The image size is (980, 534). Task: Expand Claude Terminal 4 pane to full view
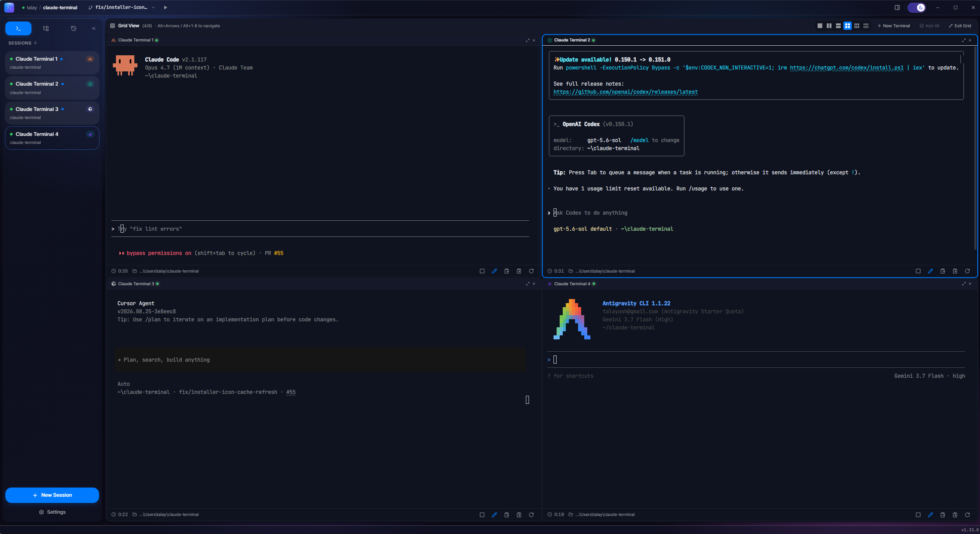coord(964,284)
